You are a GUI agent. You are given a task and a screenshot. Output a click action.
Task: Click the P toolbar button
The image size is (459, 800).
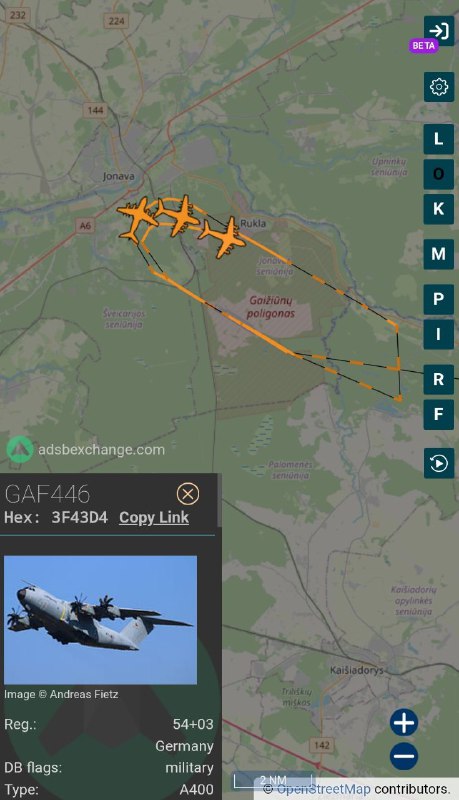pyautogui.click(x=439, y=299)
